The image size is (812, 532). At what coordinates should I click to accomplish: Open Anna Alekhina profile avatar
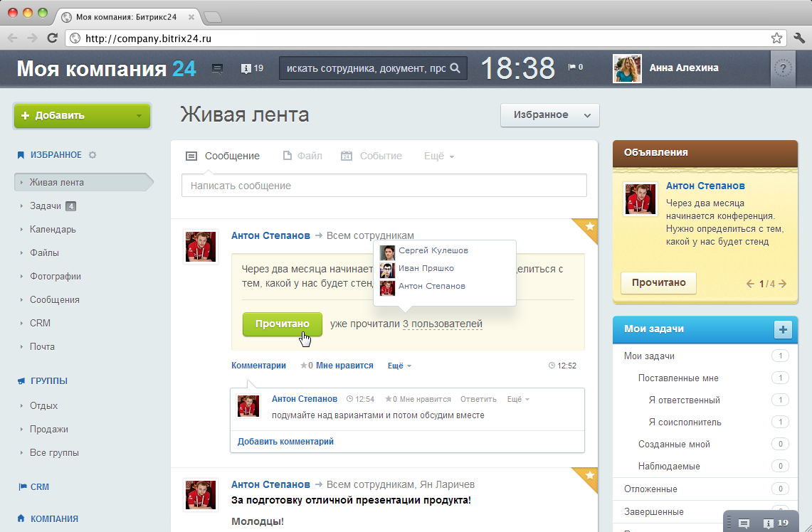coord(627,68)
